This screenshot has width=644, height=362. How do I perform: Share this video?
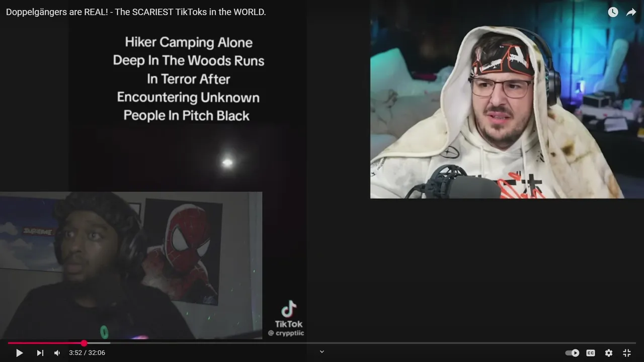tap(631, 12)
